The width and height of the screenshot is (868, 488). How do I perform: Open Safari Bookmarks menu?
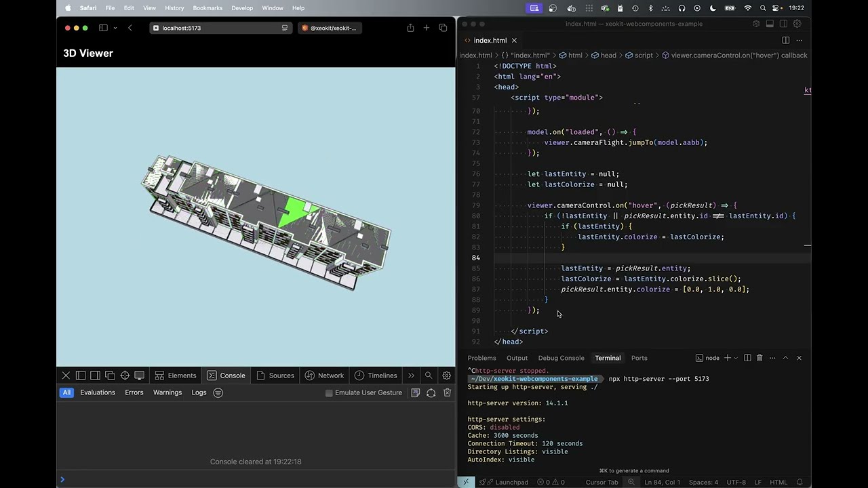point(208,8)
